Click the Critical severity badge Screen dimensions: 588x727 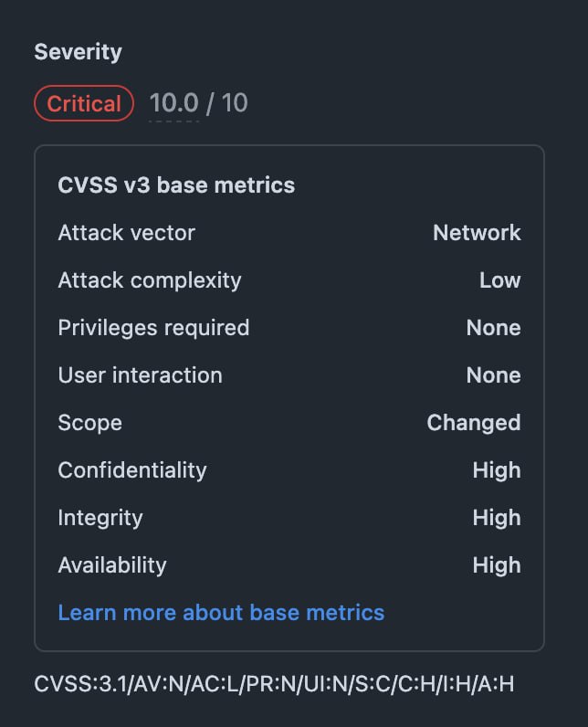pyautogui.click(x=84, y=103)
